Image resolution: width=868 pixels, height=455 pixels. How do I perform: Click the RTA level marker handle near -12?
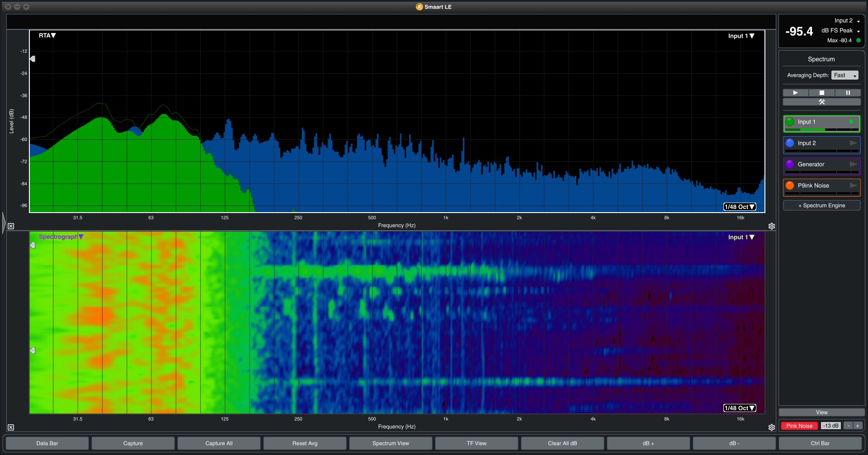(x=33, y=59)
